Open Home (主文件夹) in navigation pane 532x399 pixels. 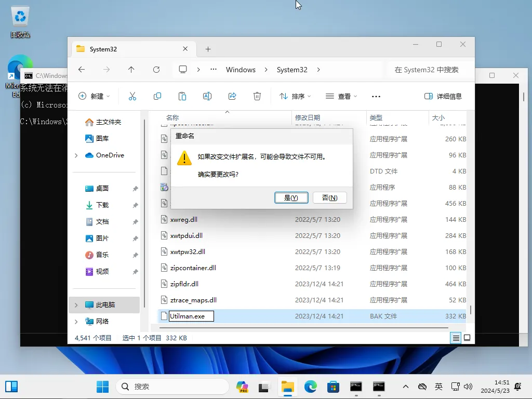coord(103,122)
